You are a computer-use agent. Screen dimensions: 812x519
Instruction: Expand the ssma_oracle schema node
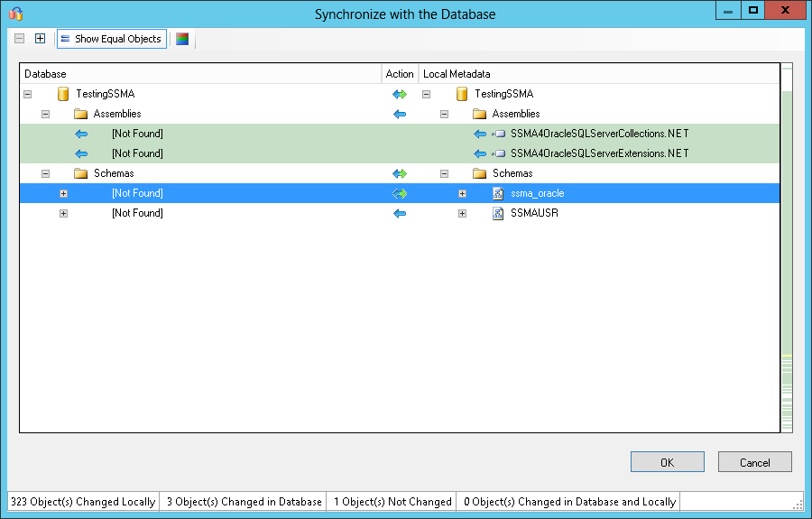click(x=462, y=193)
